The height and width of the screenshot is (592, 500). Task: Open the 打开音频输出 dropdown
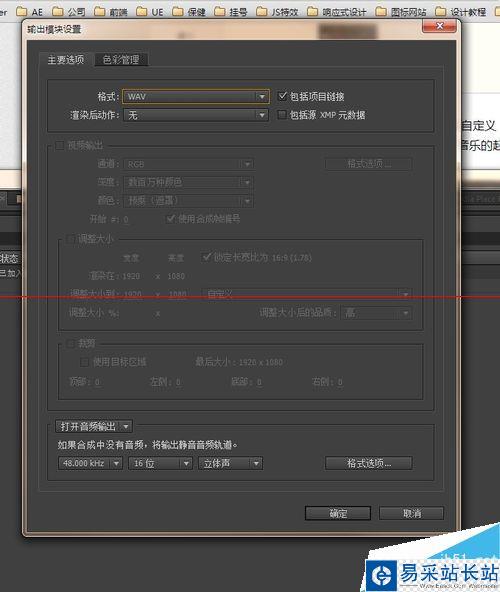[x=94, y=427]
